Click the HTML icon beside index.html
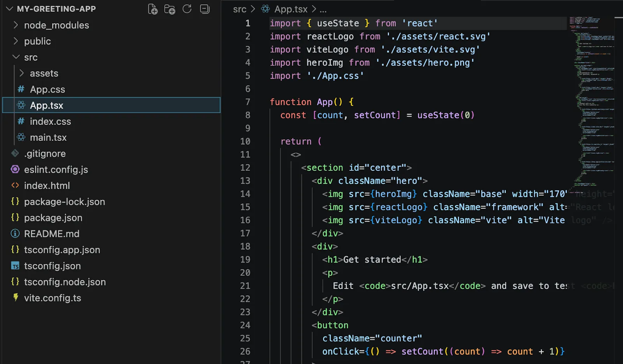 15,185
